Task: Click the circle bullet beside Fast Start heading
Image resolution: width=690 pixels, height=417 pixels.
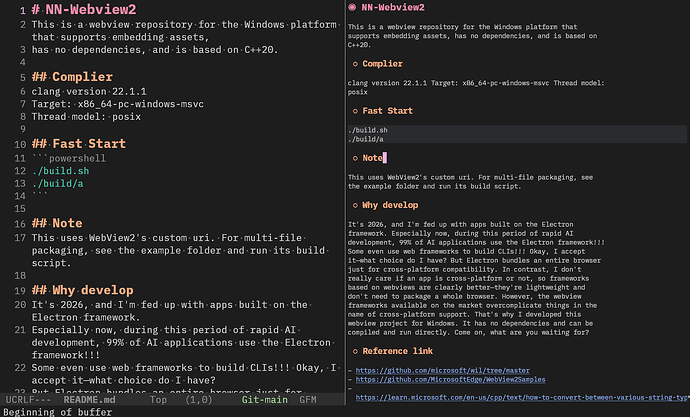Action: [x=355, y=111]
